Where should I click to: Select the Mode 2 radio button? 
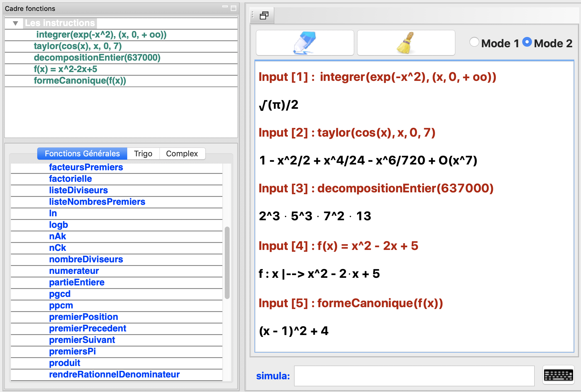point(527,42)
